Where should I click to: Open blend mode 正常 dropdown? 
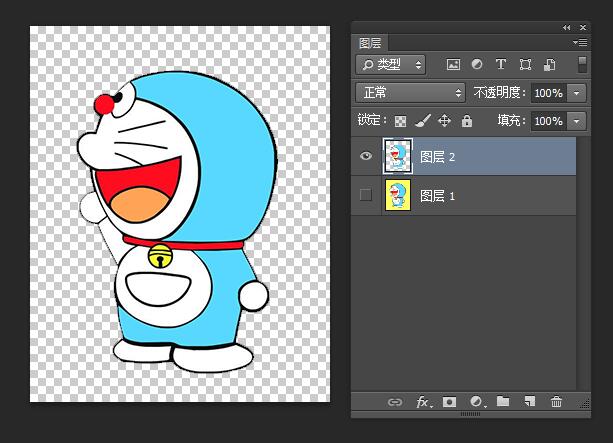coord(410,93)
